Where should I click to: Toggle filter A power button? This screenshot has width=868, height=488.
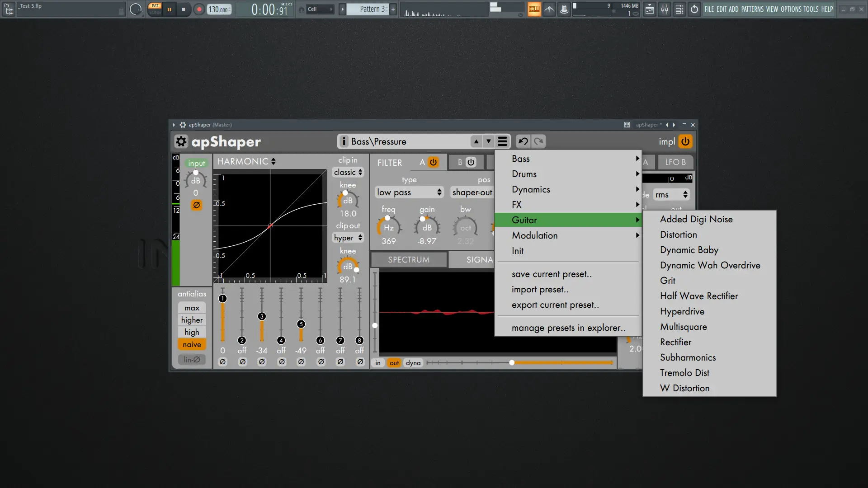click(433, 162)
